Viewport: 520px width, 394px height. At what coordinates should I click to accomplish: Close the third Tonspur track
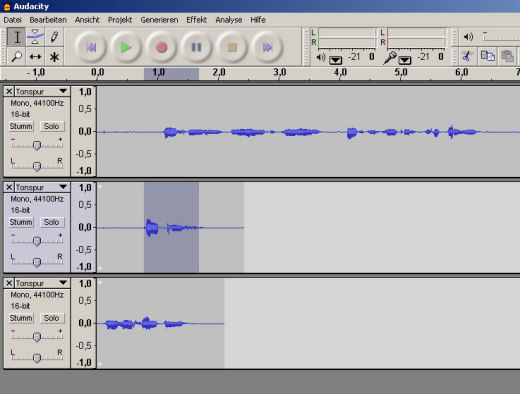pos(9,283)
